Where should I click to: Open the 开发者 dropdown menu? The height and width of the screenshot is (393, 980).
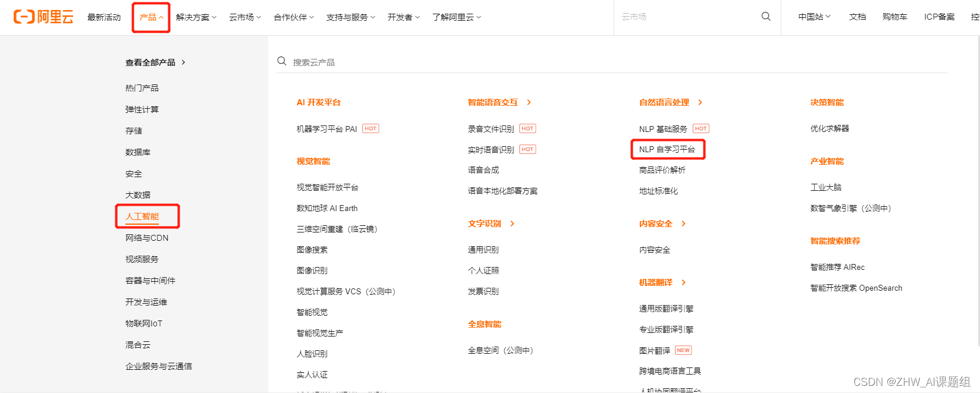tap(404, 17)
